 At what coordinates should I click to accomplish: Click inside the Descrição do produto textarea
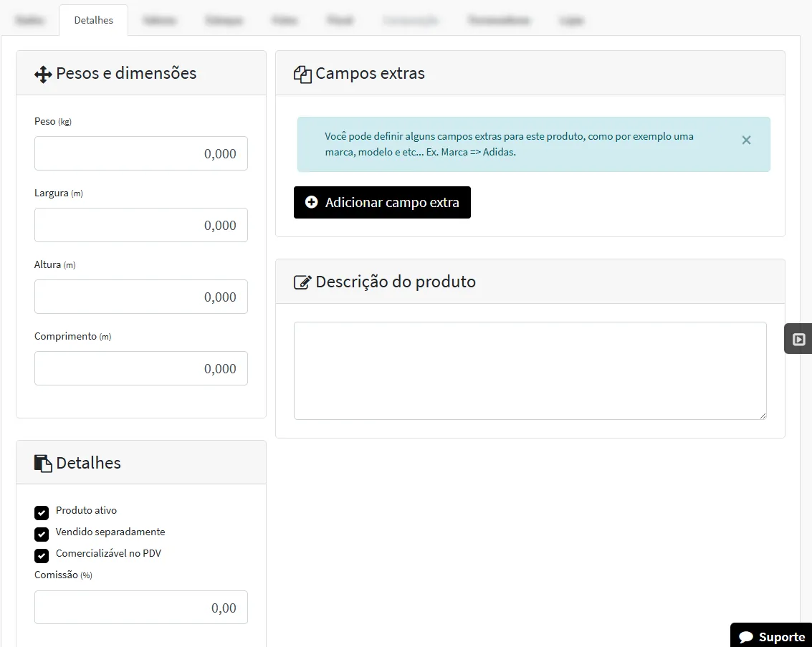(x=530, y=370)
